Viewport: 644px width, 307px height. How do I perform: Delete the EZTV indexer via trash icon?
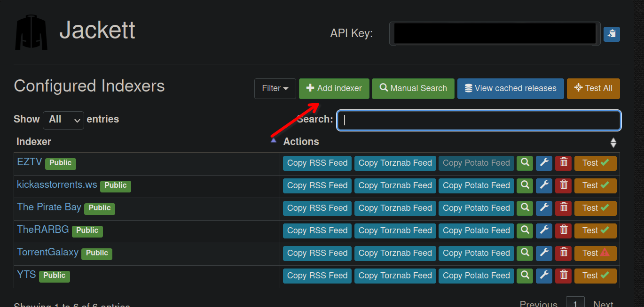[x=564, y=163]
